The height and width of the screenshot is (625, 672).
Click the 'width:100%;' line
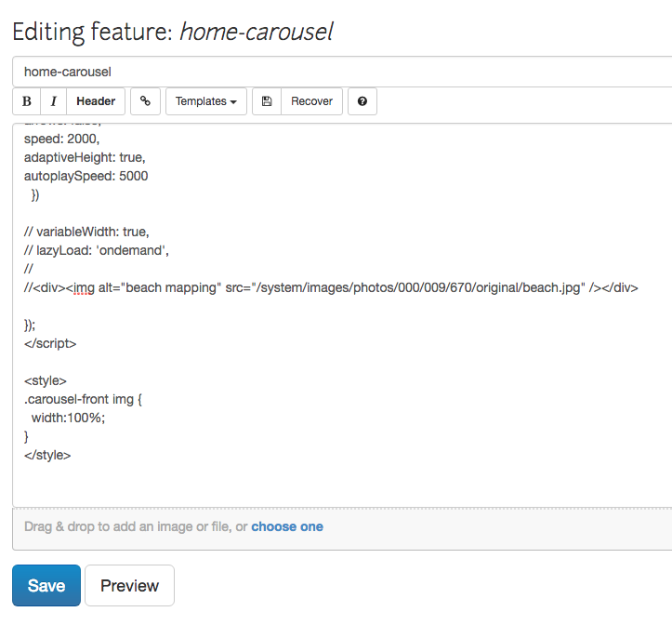pyautogui.click(x=68, y=418)
